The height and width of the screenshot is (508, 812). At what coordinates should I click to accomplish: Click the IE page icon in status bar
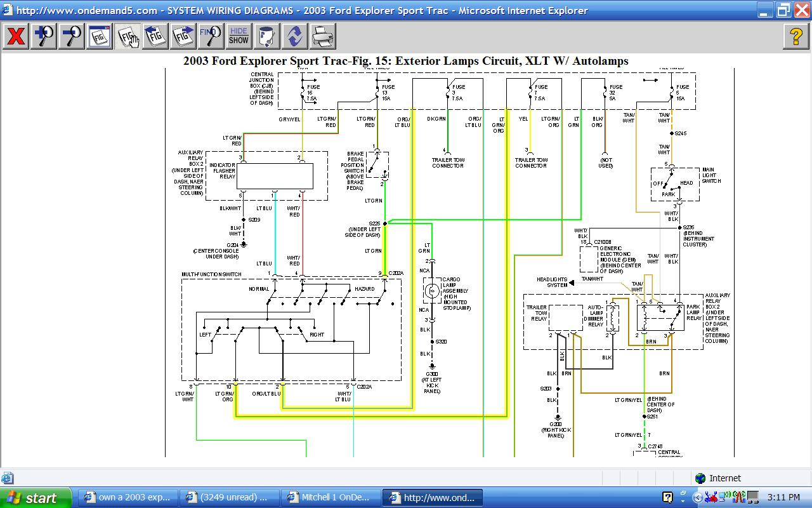7,478
